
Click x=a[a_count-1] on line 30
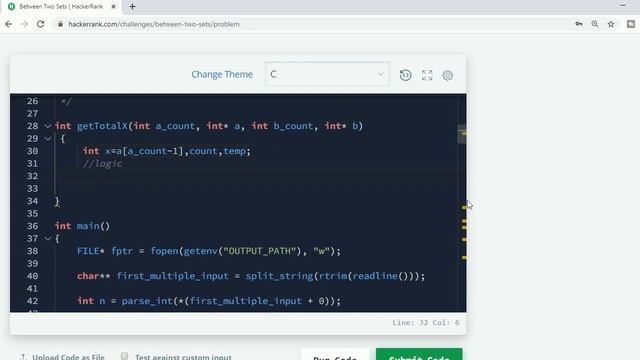tap(144, 151)
